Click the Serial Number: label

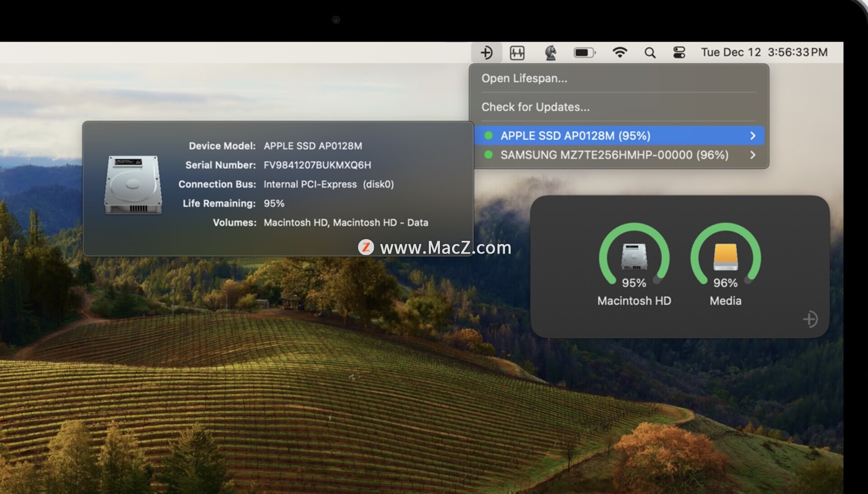tap(221, 165)
